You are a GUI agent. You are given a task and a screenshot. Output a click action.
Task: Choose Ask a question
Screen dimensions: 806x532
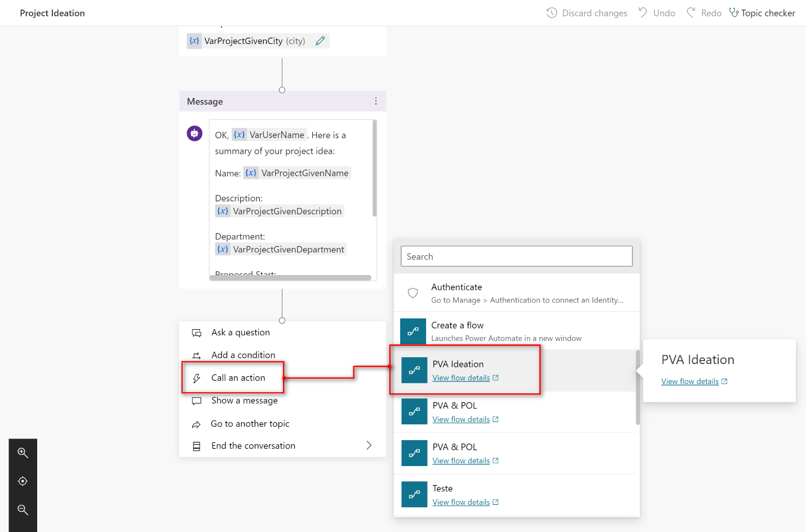(x=283, y=333)
